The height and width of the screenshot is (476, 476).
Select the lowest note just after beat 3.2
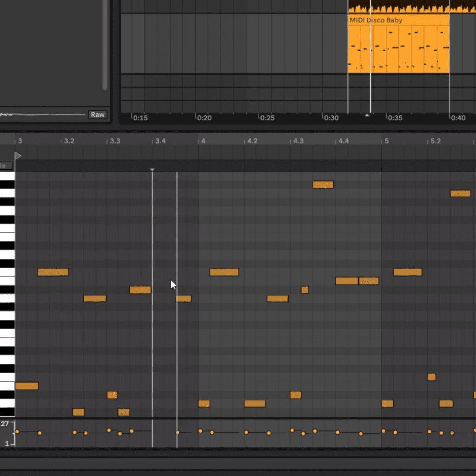click(x=78, y=412)
